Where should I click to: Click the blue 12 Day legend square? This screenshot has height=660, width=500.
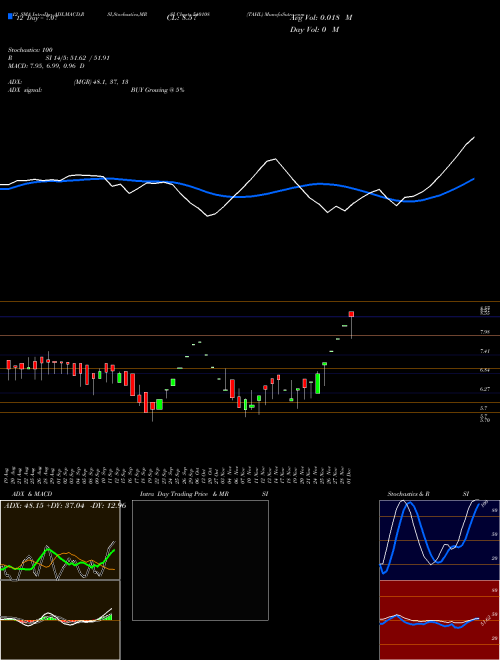pyautogui.click(x=10, y=17)
